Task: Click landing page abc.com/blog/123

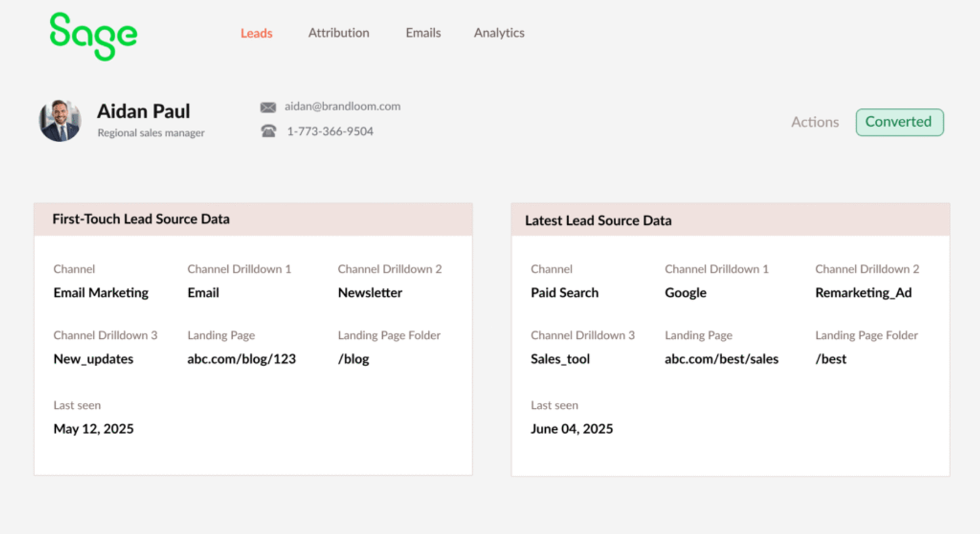Action: [241, 359]
